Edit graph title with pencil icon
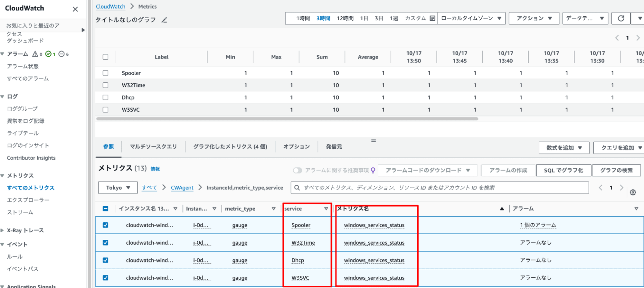Screen dimensions: 644x288 (164, 20)
